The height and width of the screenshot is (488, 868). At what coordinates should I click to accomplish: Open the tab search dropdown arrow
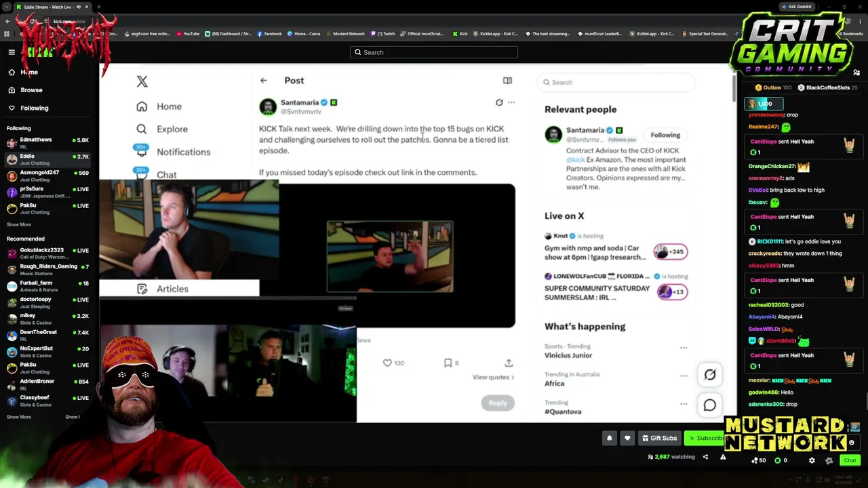click(7, 7)
